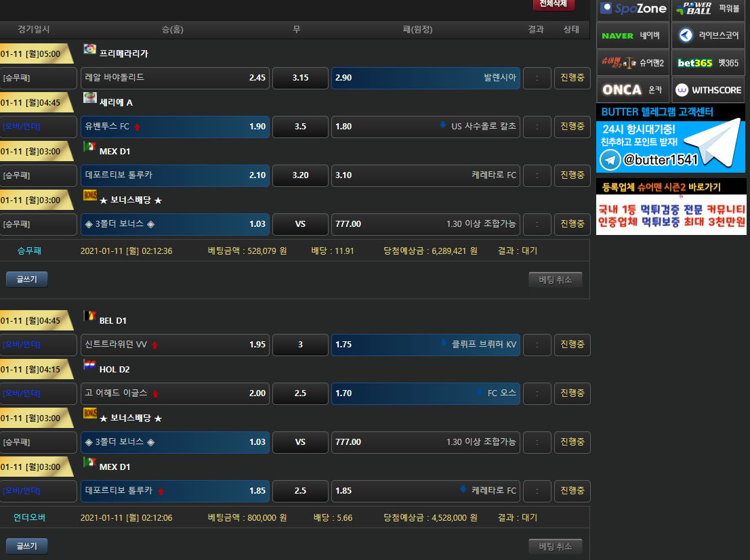
Task: Open the 네이버 Naver link
Action: 633,35
